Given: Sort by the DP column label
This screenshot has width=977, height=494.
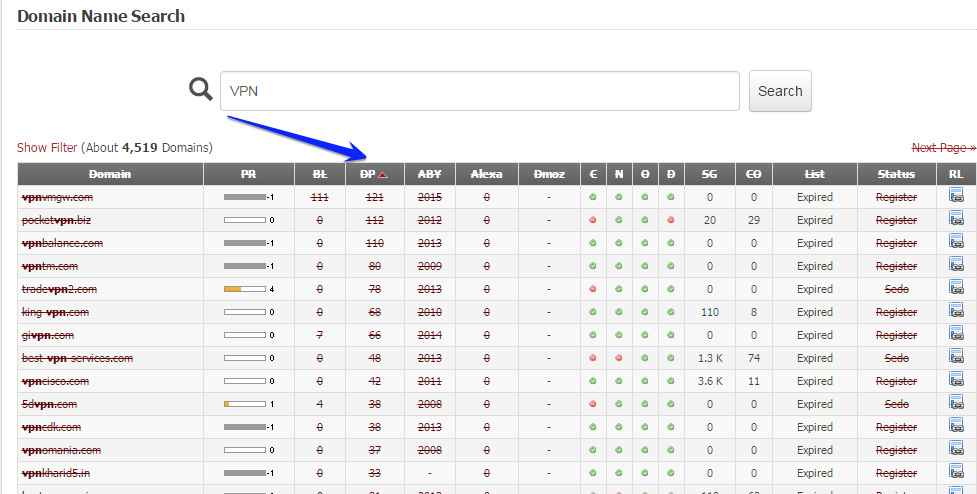Looking at the screenshot, I should 368,174.
